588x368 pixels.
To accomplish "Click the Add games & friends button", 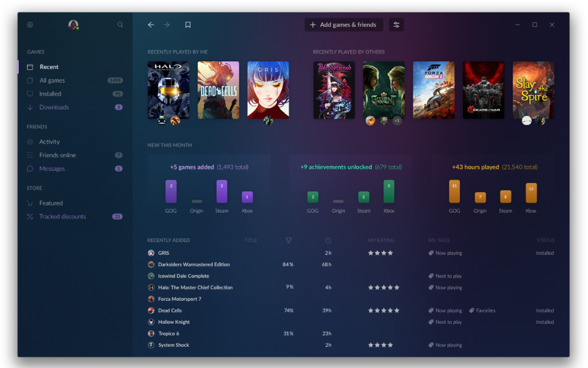I will 343,25.
